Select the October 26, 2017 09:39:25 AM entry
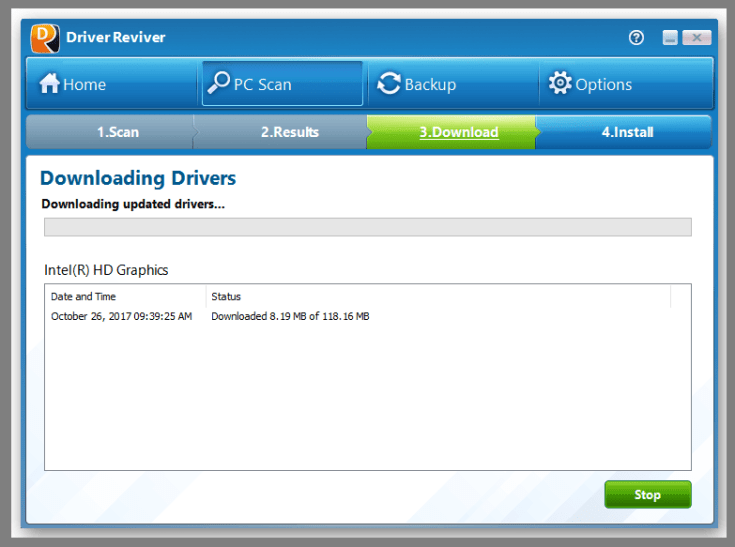 point(121,316)
